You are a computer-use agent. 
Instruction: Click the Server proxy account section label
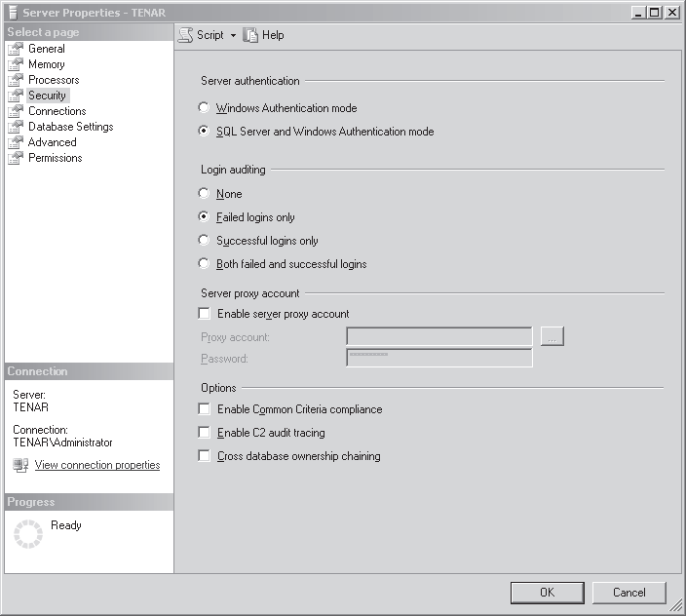[x=250, y=293]
